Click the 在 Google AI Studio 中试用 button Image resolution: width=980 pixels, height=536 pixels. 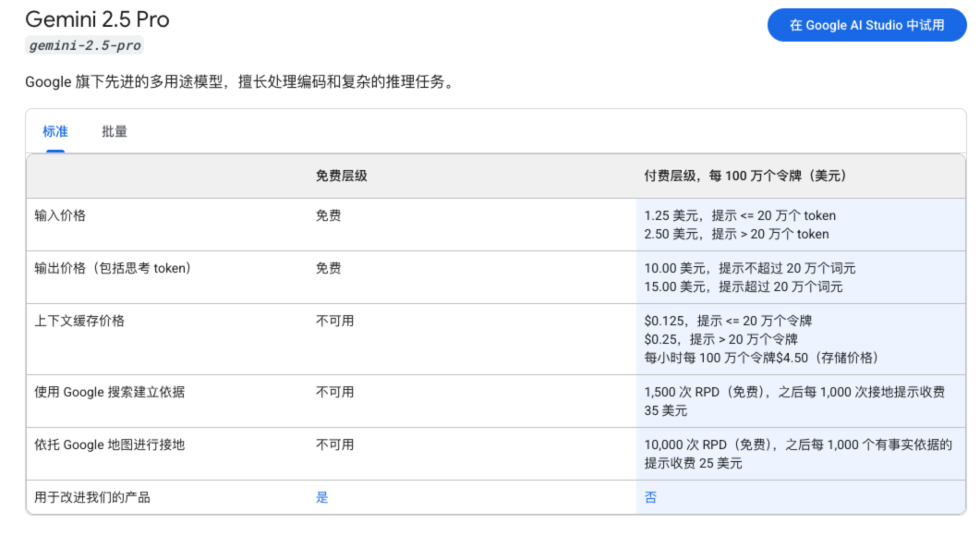pyautogui.click(x=866, y=25)
